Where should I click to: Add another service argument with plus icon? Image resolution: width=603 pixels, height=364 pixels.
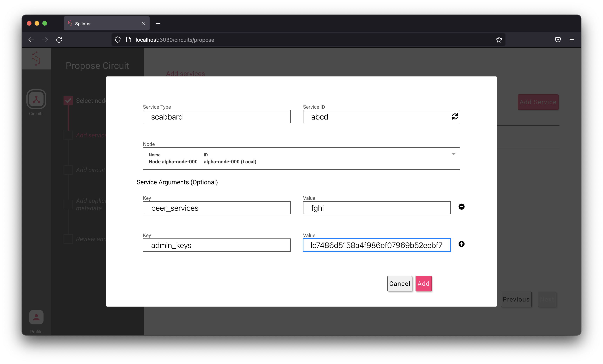pos(461,244)
